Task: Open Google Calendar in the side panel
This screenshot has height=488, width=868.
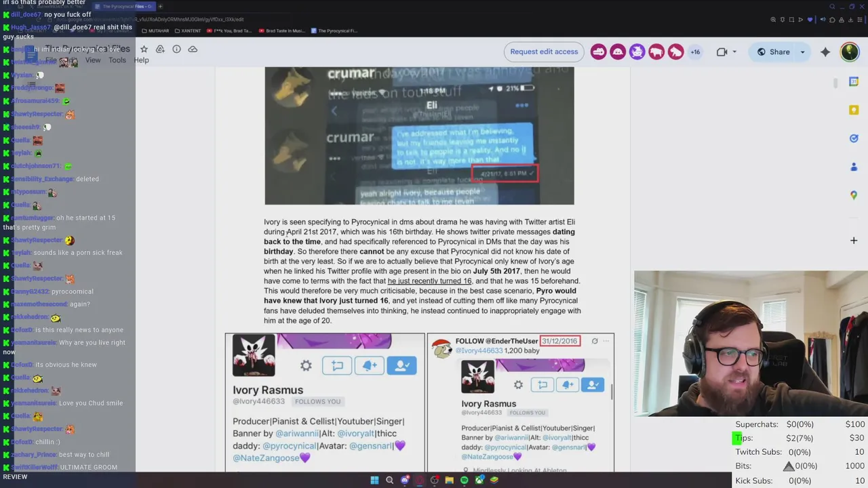Action: pyautogui.click(x=854, y=82)
